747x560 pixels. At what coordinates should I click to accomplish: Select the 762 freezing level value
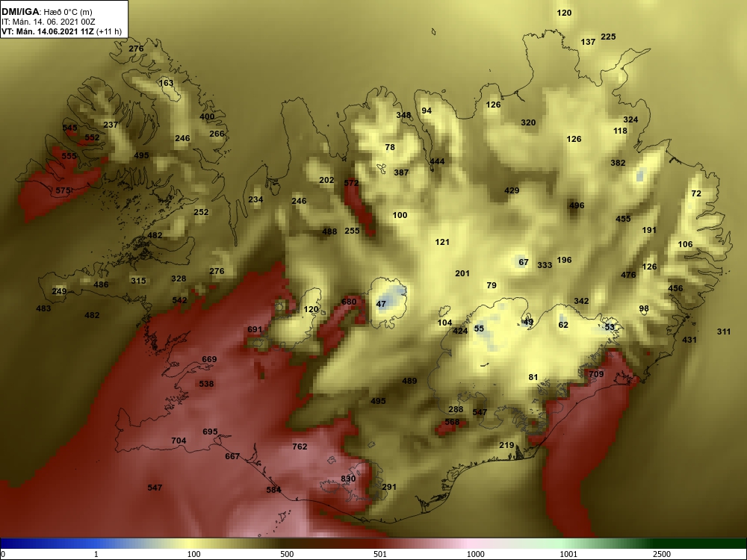300,447
